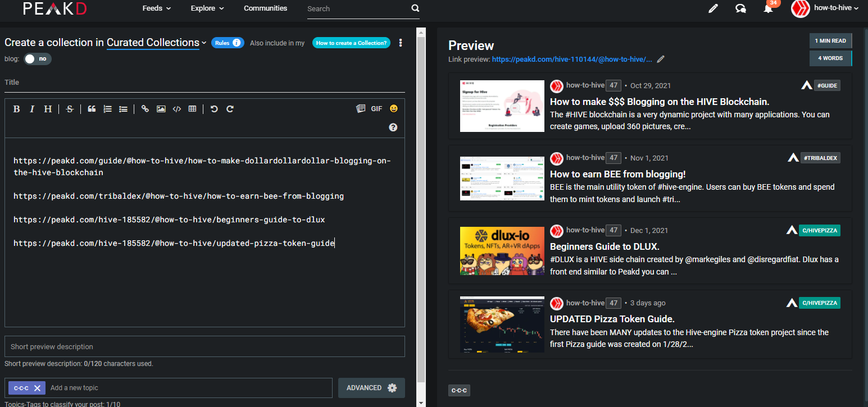
Task: Change community via Curated Collections dropdown
Action: tap(157, 43)
